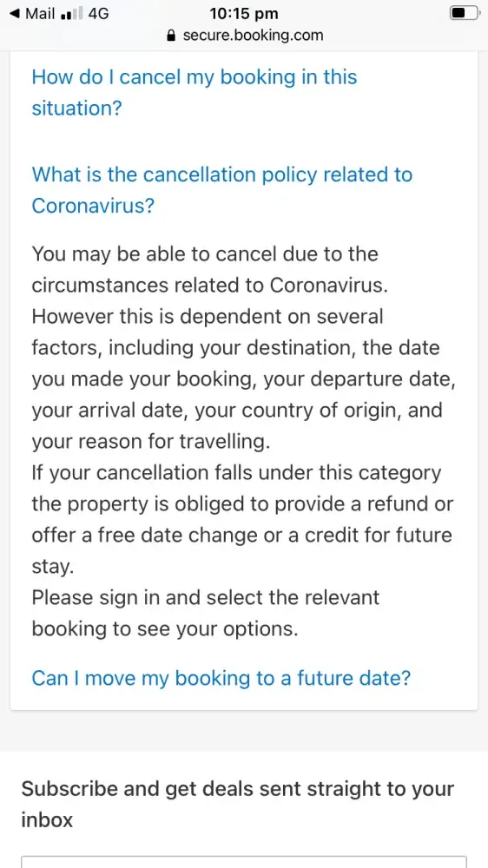This screenshot has height=868, width=488.
Task: Tap 'If your cancellation falls under' paragraph
Action: click(x=242, y=520)
